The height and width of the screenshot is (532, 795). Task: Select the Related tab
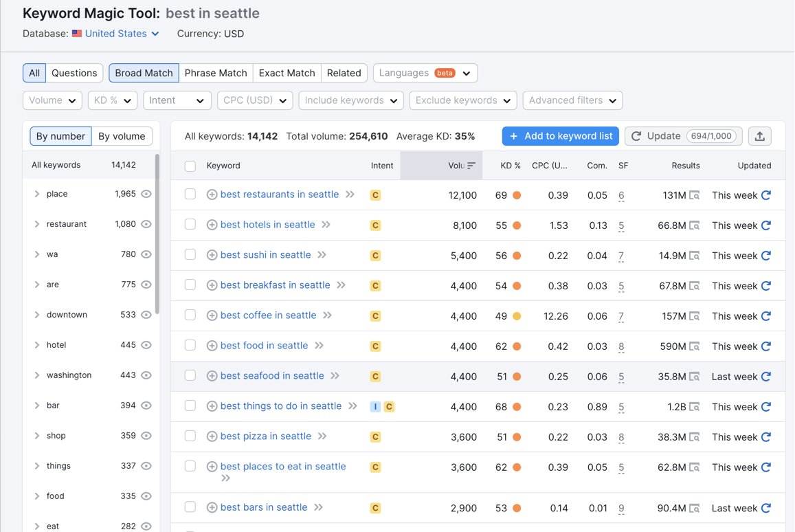coord(344,73)
